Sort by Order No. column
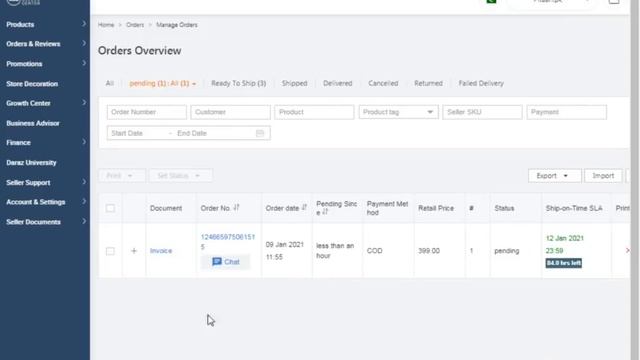This screenshot has width=640, height=360. [236, 208]
